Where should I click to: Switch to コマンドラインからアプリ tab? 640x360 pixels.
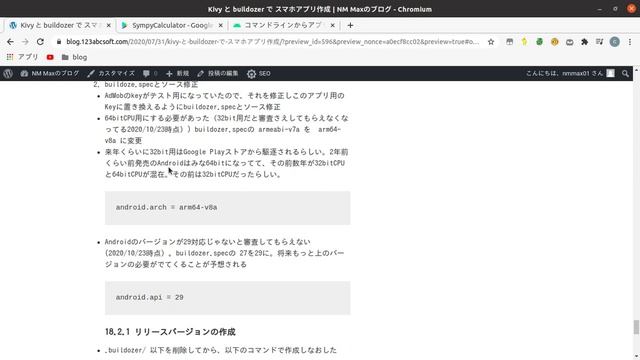[283, 25]
